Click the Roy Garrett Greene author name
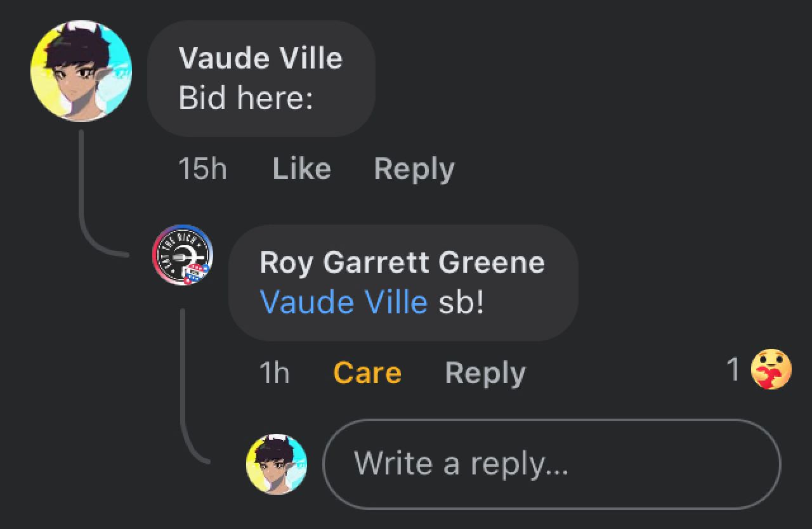This screenshot has height=529, width=812. (402, 263)
